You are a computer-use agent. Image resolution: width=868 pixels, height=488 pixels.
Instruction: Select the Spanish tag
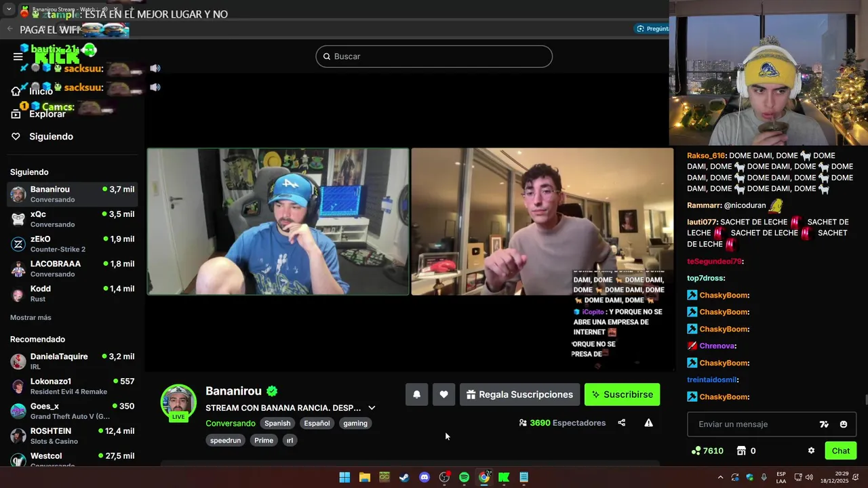[277, 423]
